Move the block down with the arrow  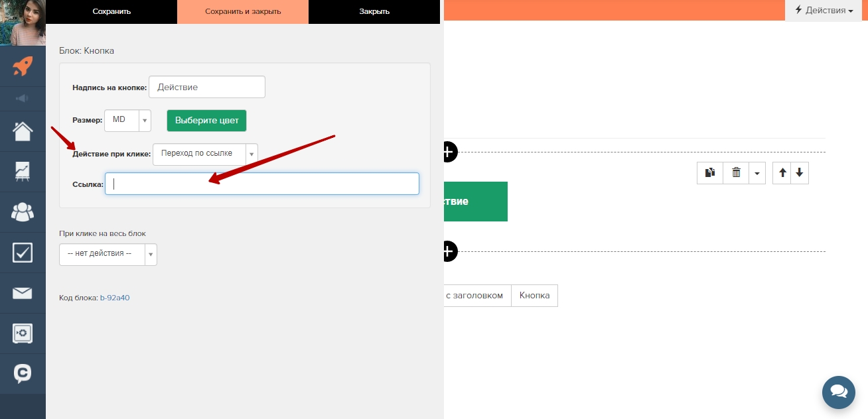pos(800,173)
